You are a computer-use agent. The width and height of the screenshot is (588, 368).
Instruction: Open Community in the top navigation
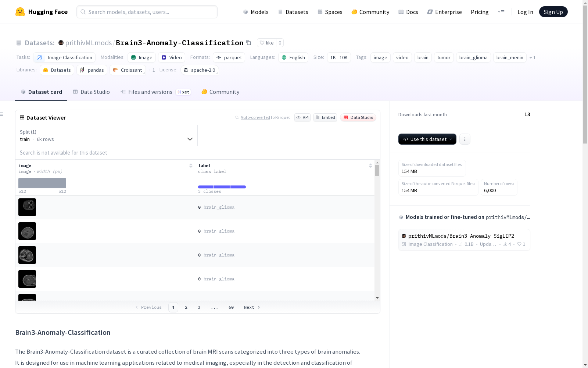point(370,12)
